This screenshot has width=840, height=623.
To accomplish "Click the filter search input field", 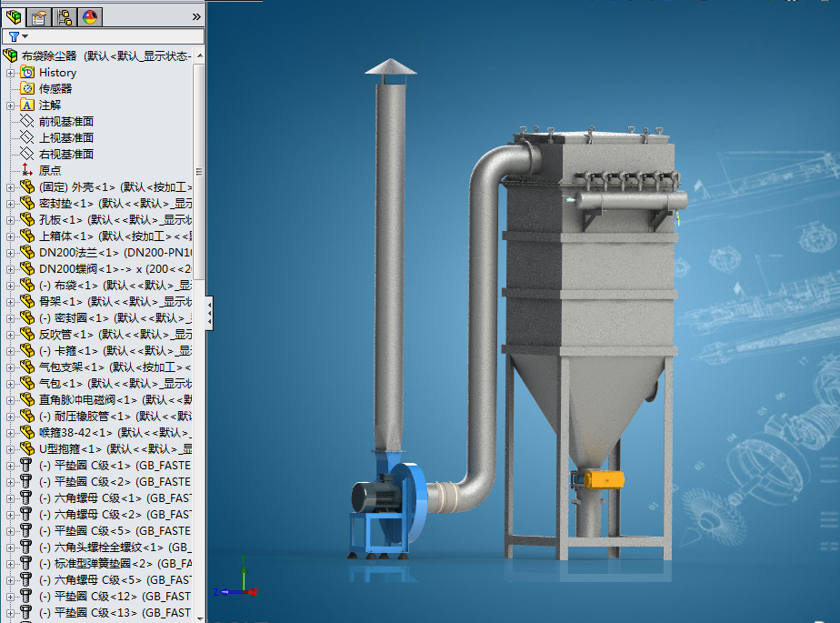I will [115, 36].
